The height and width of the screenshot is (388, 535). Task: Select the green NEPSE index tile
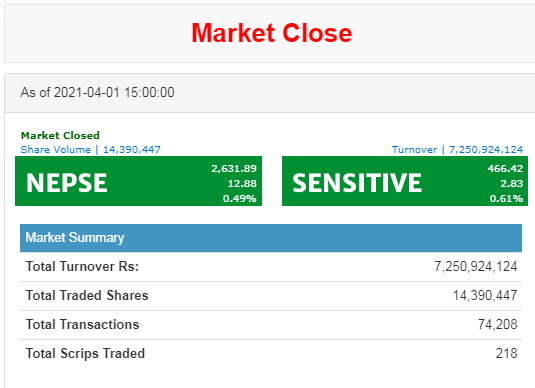pos(139,181)
